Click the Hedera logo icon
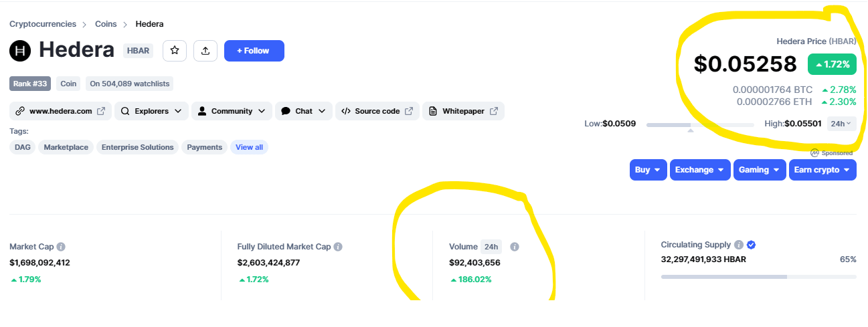Viewport: 868px width, 327px height. (x=21, y=51)
